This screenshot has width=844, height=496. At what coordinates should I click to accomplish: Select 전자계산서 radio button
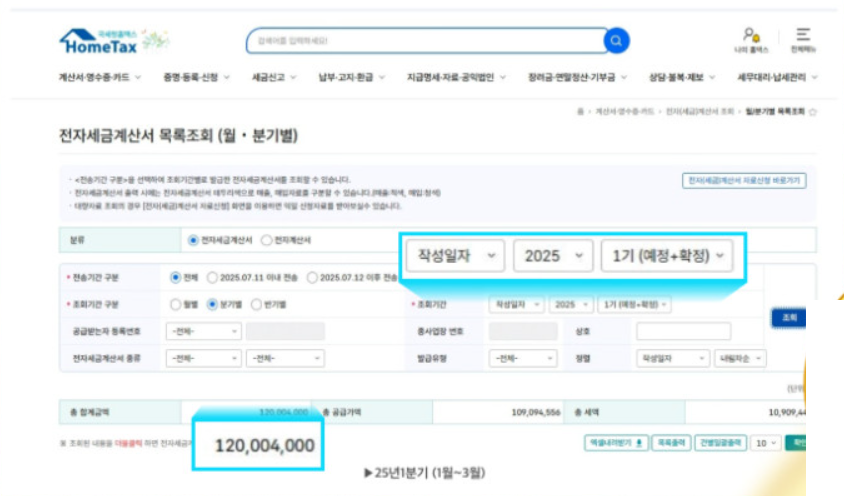(266, 240)
